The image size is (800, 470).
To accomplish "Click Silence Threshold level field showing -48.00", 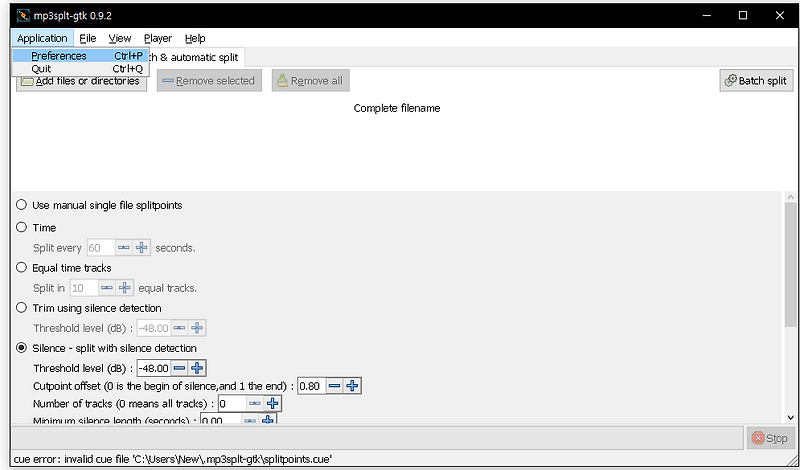I will (154, 368).
